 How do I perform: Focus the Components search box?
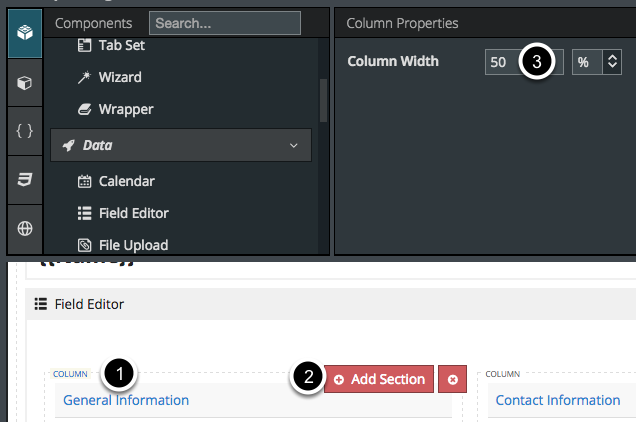(x=224, y=22)
